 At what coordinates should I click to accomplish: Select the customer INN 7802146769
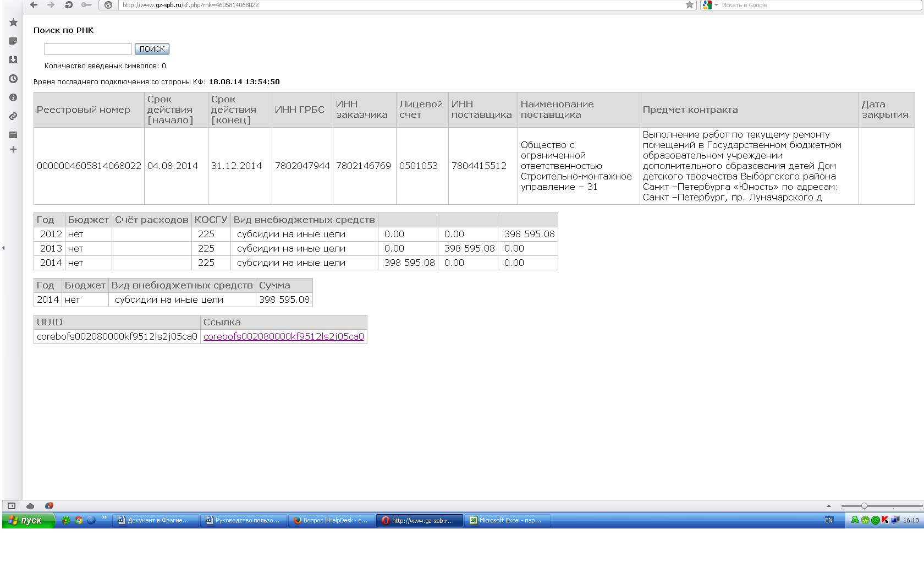coord(364,166)
